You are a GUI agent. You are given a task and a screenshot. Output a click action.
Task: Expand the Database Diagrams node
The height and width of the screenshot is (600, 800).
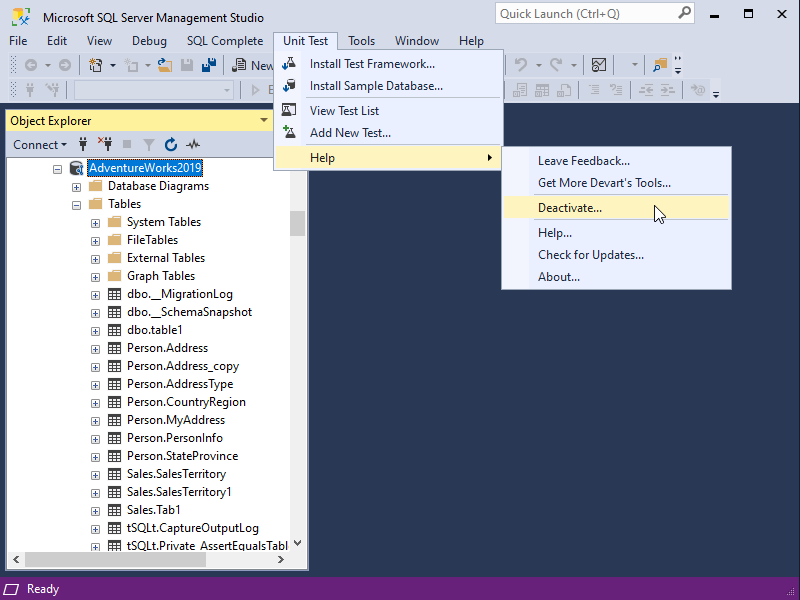[77, 187]
